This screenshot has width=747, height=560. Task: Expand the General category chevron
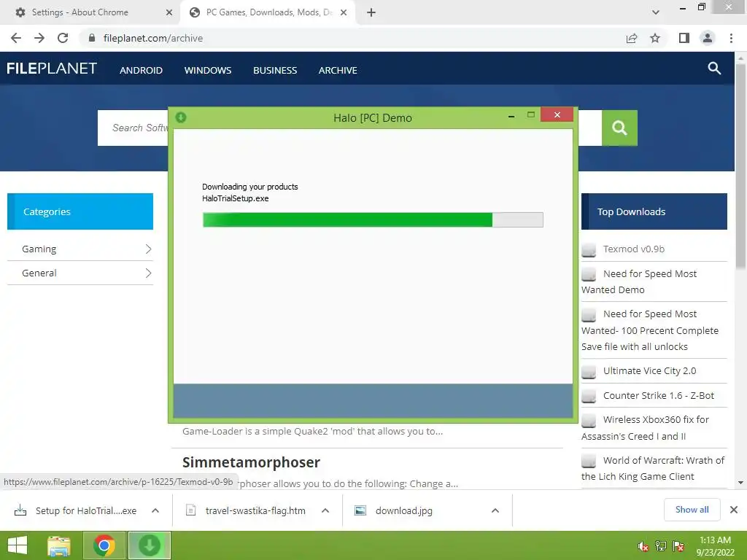tap(148, 273)
